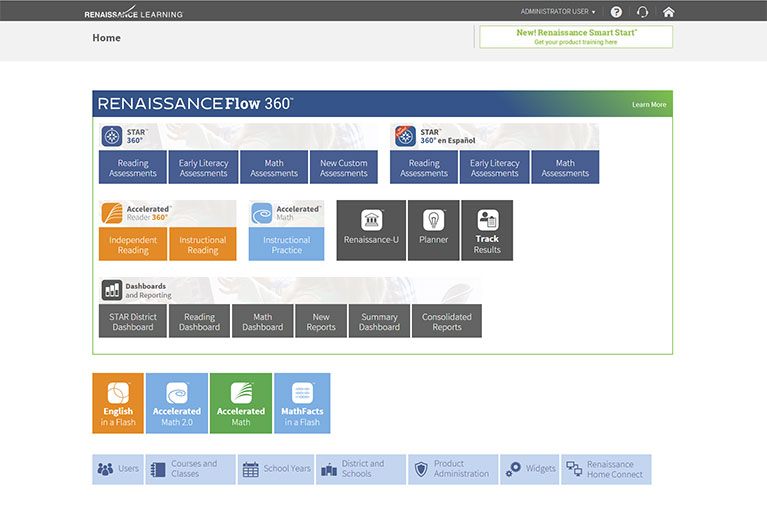Click Accelerated Math swirl icon in Flow 360
The image size is (767, 511).
point(261,213)
